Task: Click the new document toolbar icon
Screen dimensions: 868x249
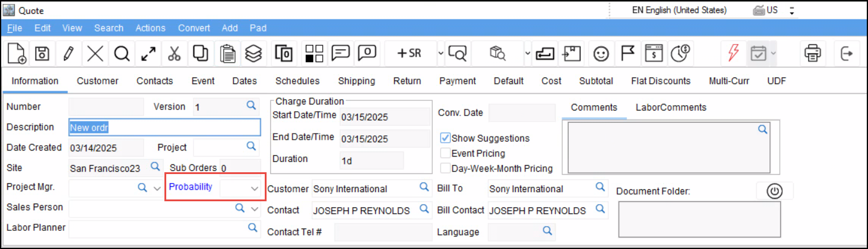Action: (x=17, y=54)
